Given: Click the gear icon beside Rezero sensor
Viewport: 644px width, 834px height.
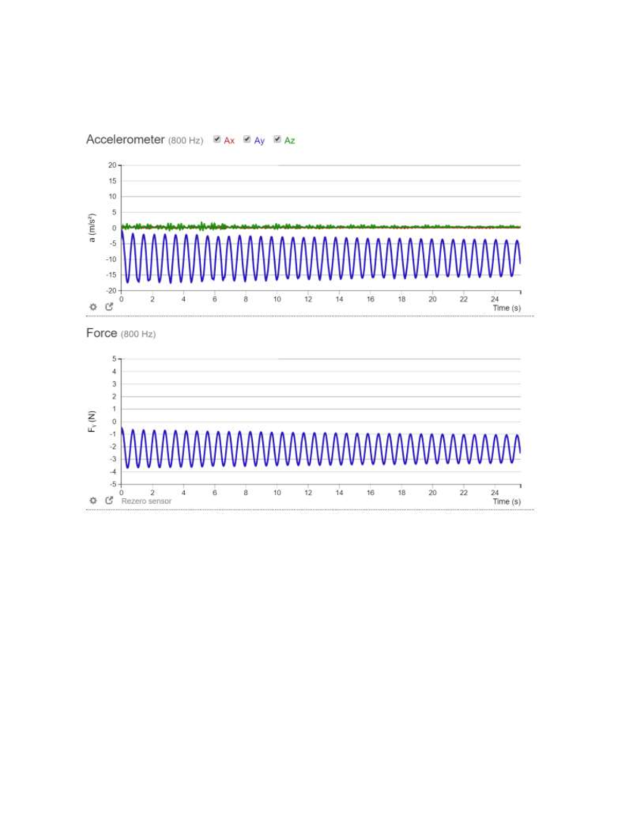Looking at the screenshot, I should pyautogui.click(x=93, y=500).
